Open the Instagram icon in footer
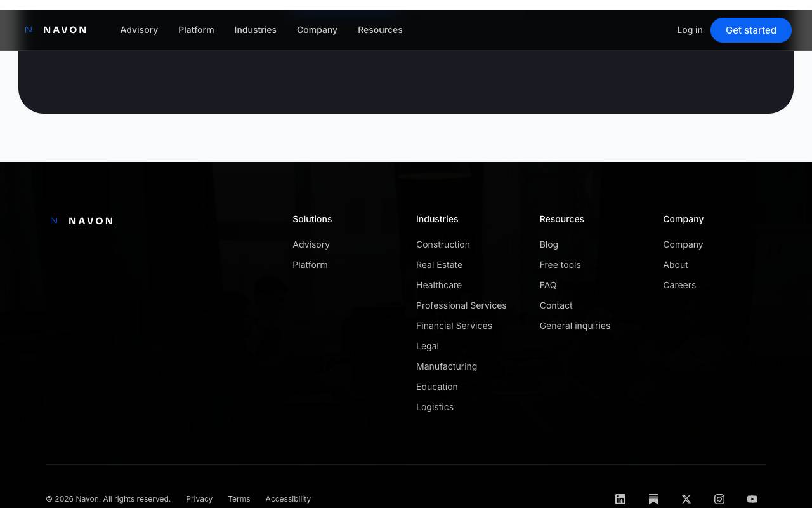812x508 pixels. point(719,499)
